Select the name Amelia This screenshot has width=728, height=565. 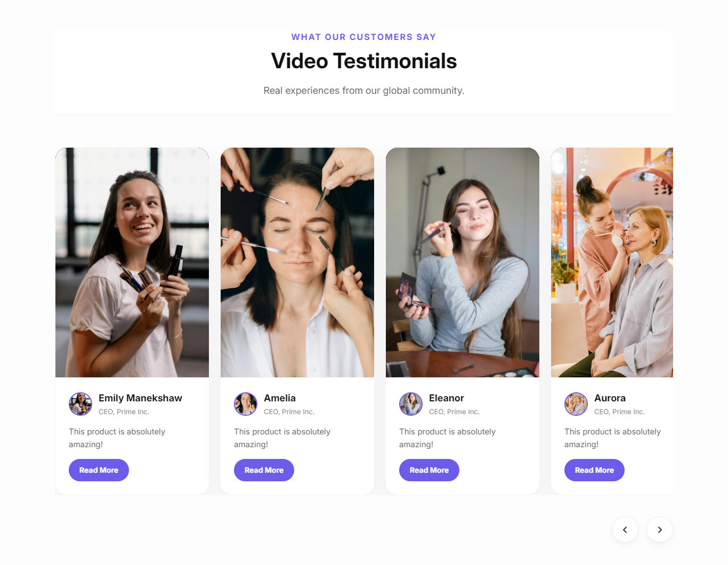tap(280, 398)
